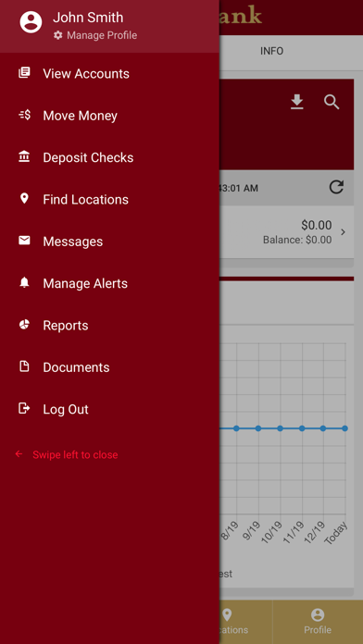The width and height of the screenshot is (363, 644).
Task: Click the 11/19 chart axis label
Action: point(294,532)
